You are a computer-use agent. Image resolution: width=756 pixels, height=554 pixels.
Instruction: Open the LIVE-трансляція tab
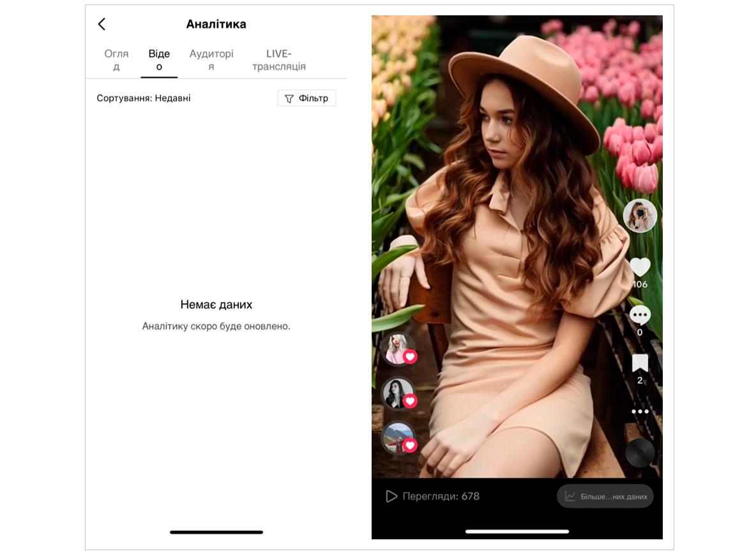click(x=278, y=60)
